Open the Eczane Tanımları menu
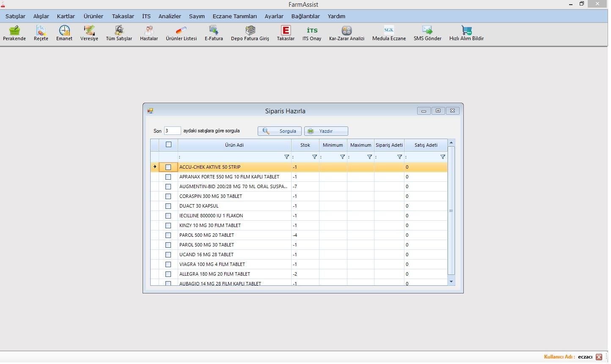The width and height of the screenshot is (611, 364). [x=234, y=16]
